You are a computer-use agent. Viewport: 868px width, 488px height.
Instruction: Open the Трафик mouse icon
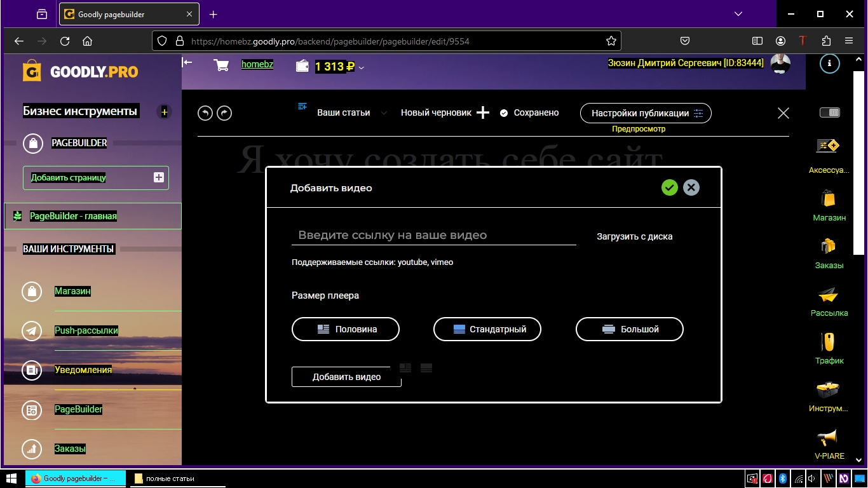[x=828, y=342]
